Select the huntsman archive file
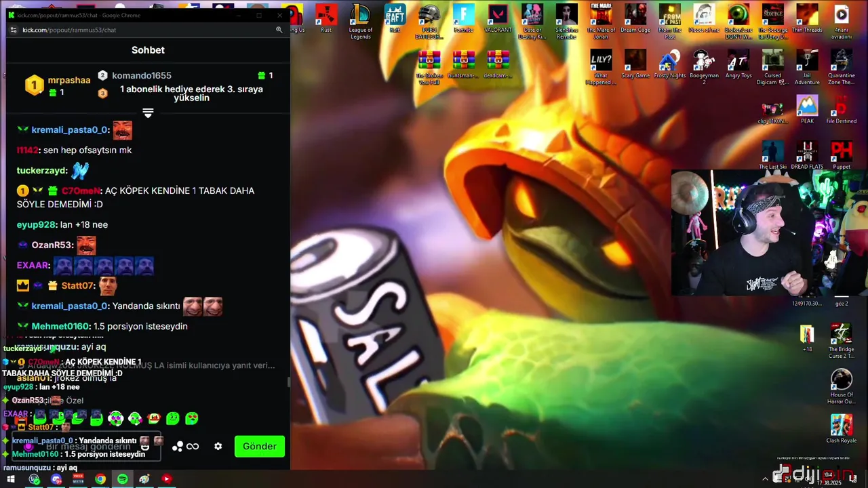868x488 pixels. 463,65
